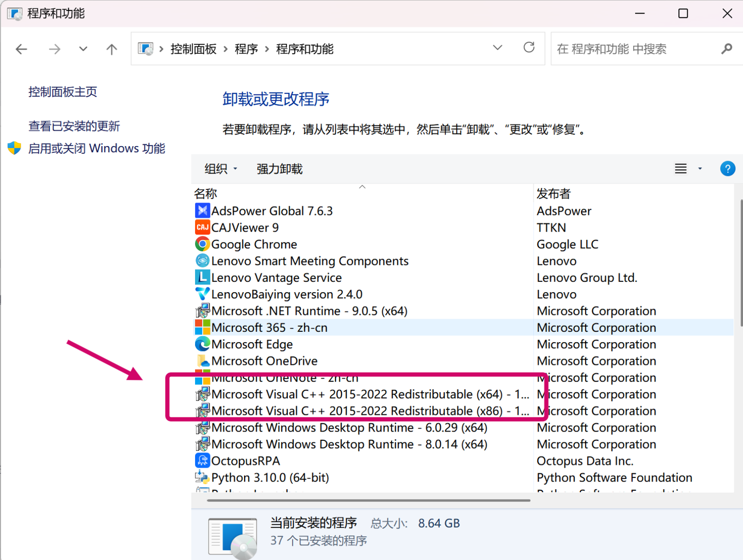Click the LenovoBaiying version 2.4.0 icon
The height and width of the screenshot is (560, 743).
tap(202, 294)
